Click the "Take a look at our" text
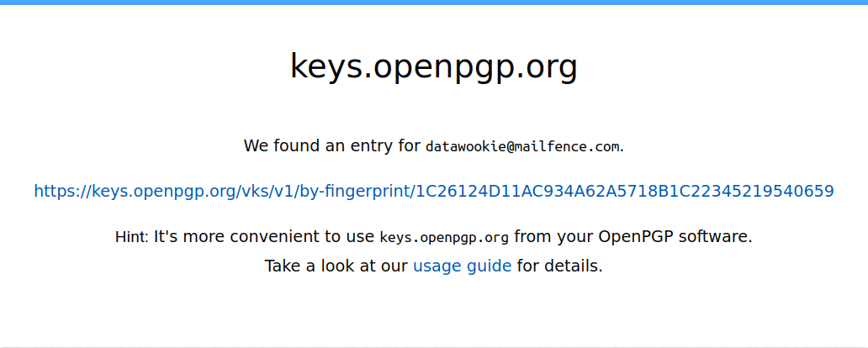 [336, 266]
